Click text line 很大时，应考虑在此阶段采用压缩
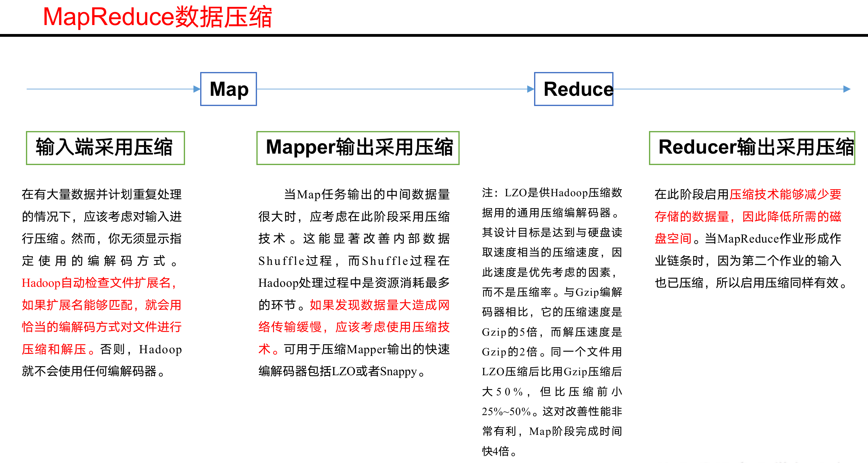868x463 pixels. [354, 216]
